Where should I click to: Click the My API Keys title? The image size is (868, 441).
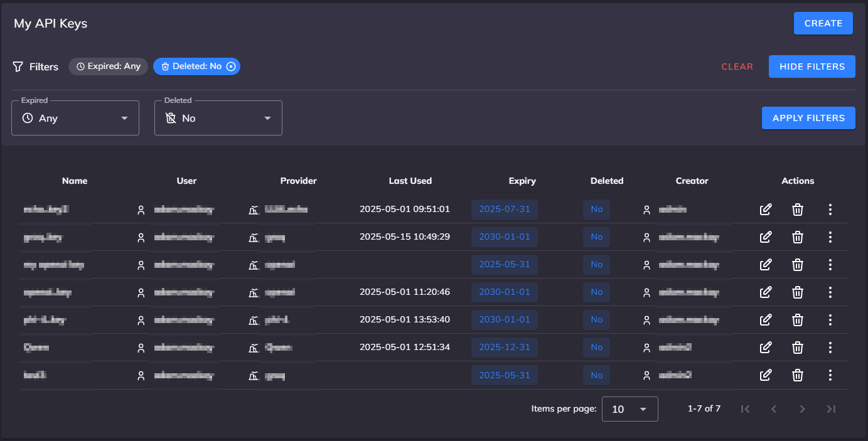coord(51,24)
